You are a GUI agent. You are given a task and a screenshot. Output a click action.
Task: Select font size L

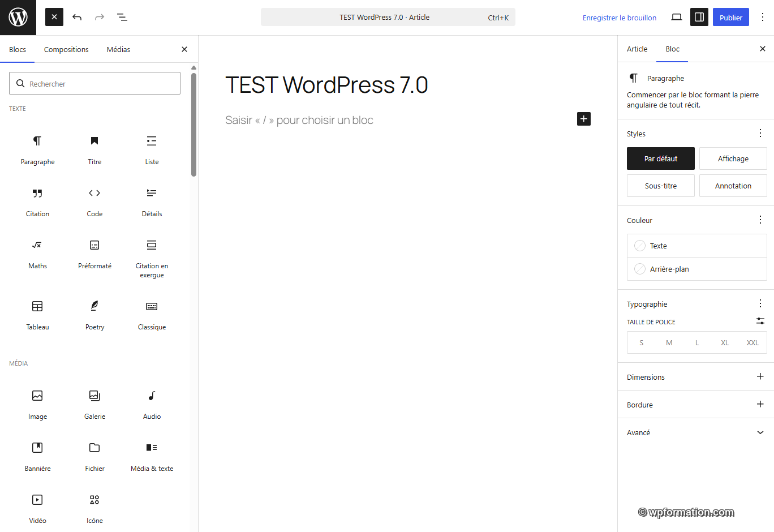click(697, 342)
